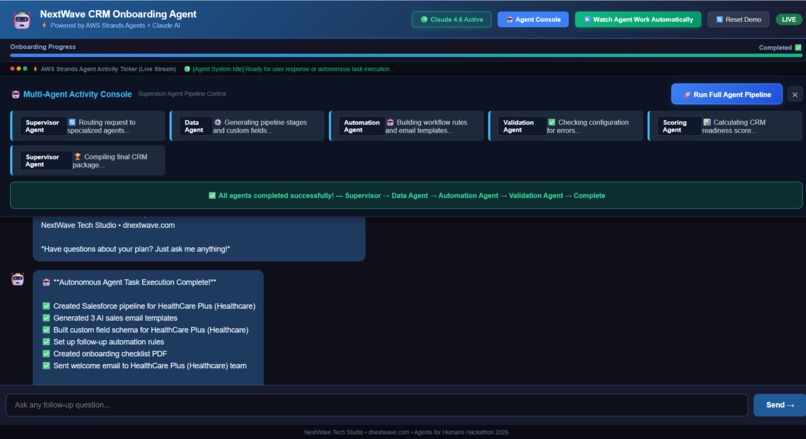
Task: Click the chat bot avatar beside execution message
Action: pos(17,279)
